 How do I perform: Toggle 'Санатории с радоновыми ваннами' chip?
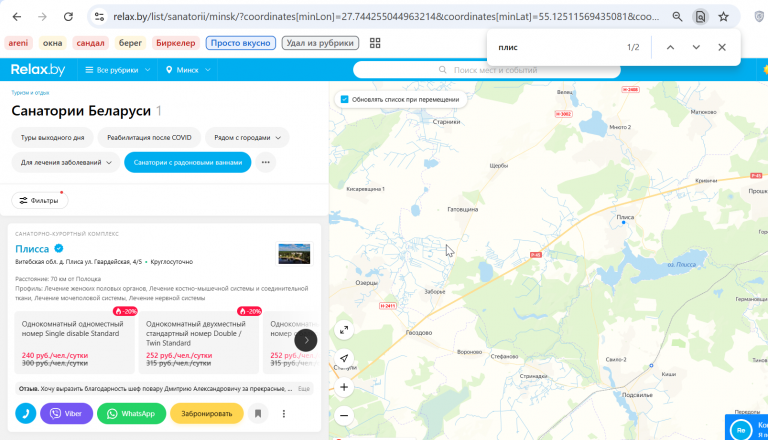coord(188,162)
